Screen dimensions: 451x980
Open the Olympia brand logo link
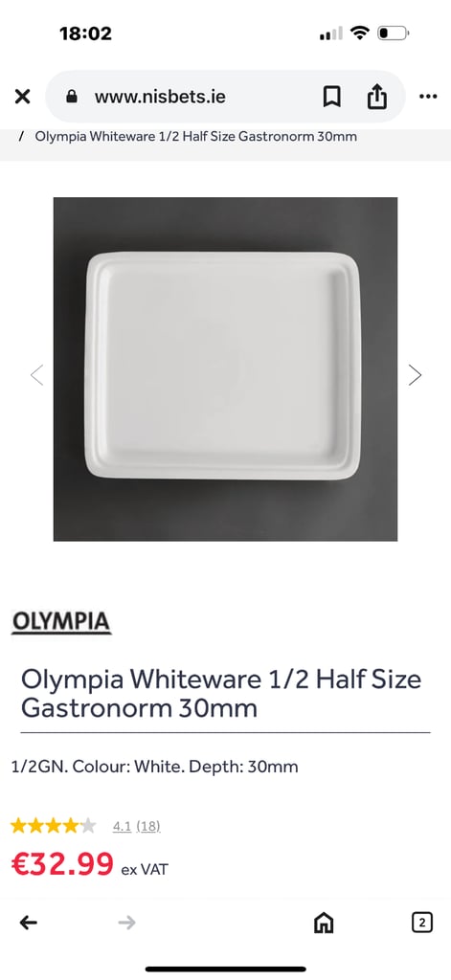(x=61, y=622)
